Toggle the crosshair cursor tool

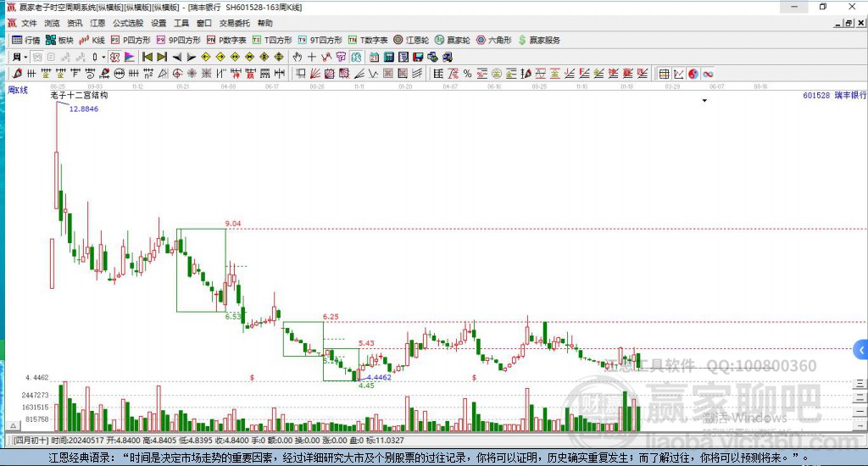pos(312,57)
